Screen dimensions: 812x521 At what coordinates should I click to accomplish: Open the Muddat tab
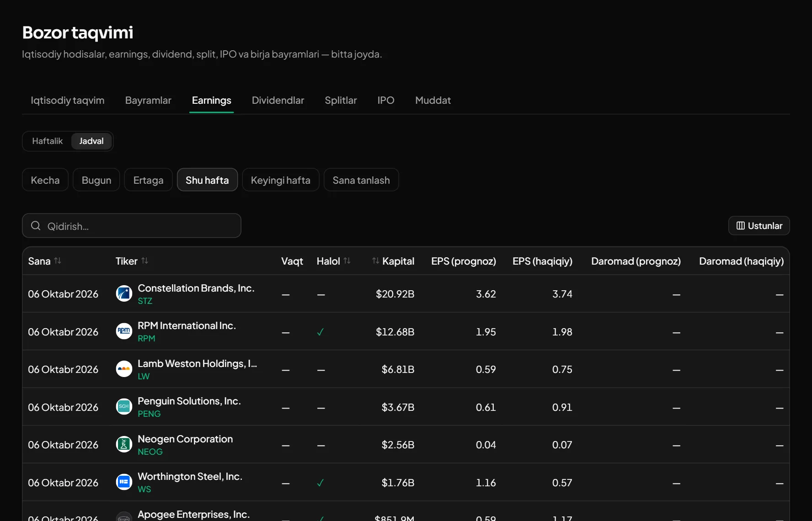click(433, 101)
